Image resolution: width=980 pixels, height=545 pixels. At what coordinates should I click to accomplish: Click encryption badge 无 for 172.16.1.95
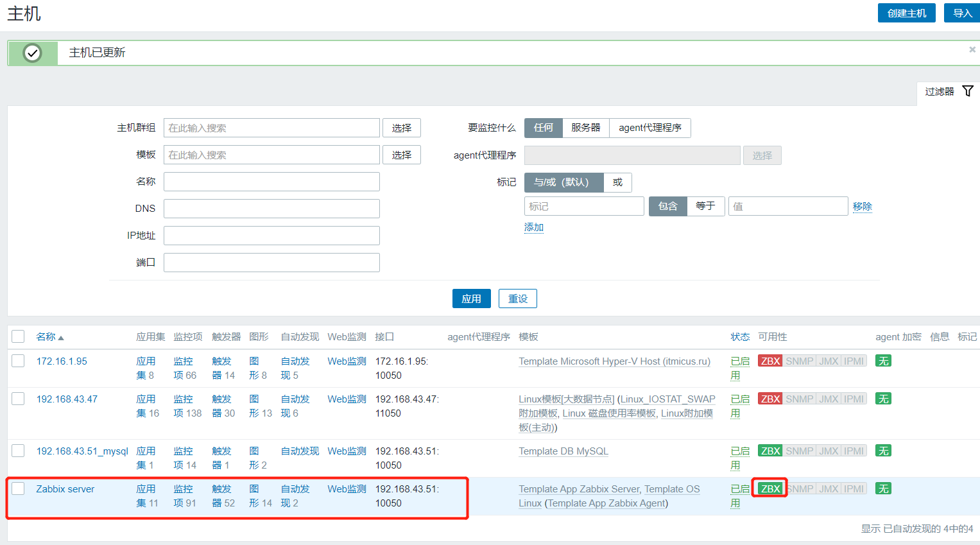click(x=884, y=361)
